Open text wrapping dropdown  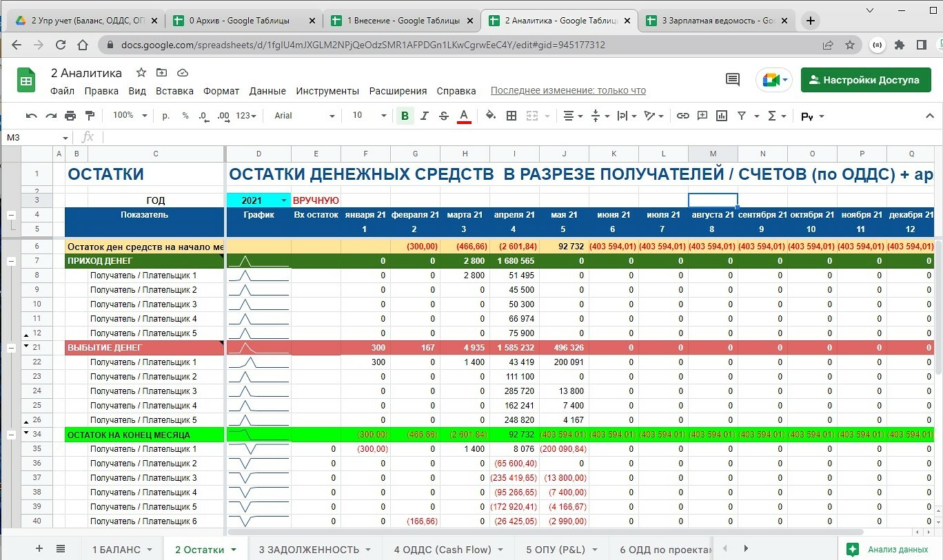click(627, 116)
